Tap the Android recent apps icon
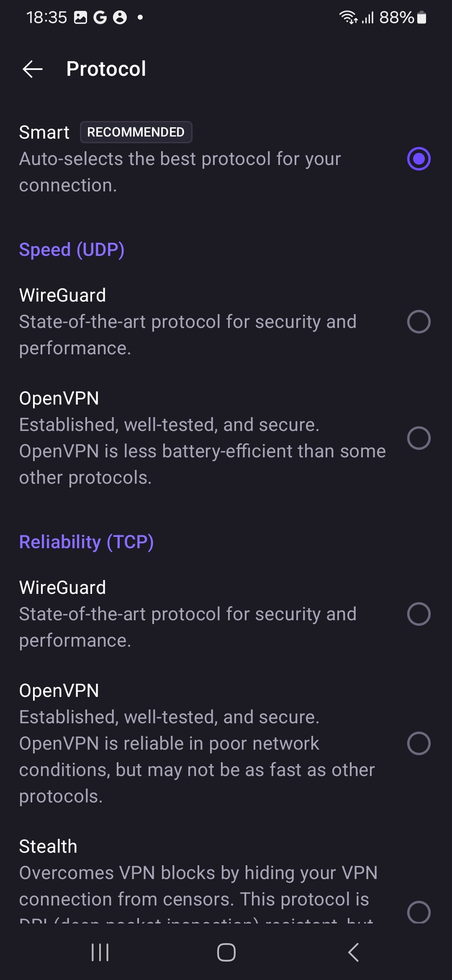This screenshot has width=452, height=980. tap(100, 952)
